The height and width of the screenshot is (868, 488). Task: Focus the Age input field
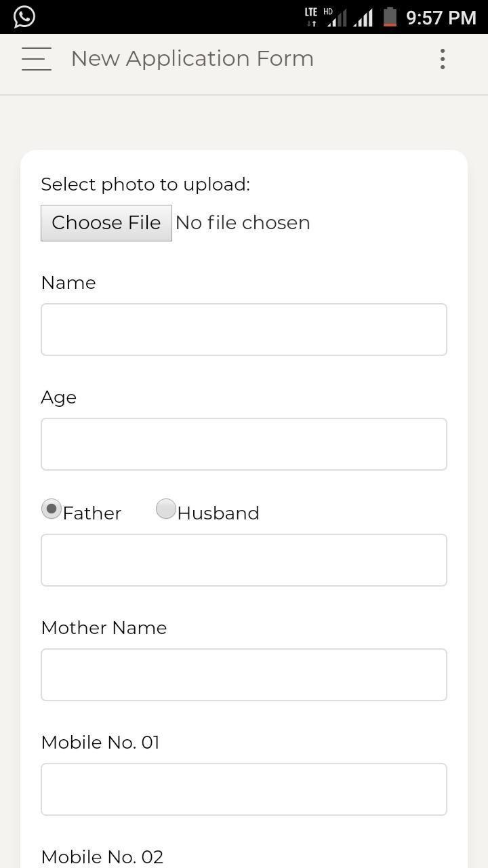[x=244, y=444]
